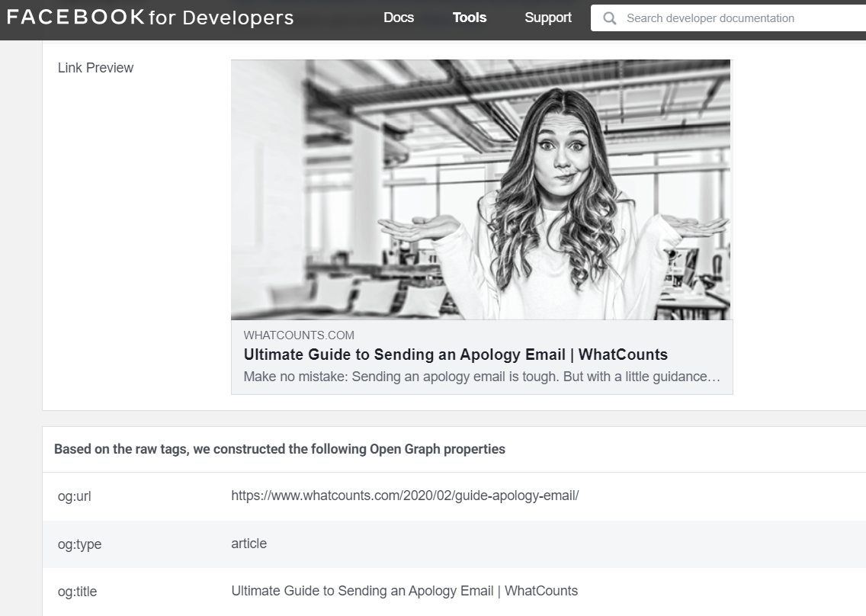
Task: Click the 'Make no mistake' preview description
Action: 482,377
